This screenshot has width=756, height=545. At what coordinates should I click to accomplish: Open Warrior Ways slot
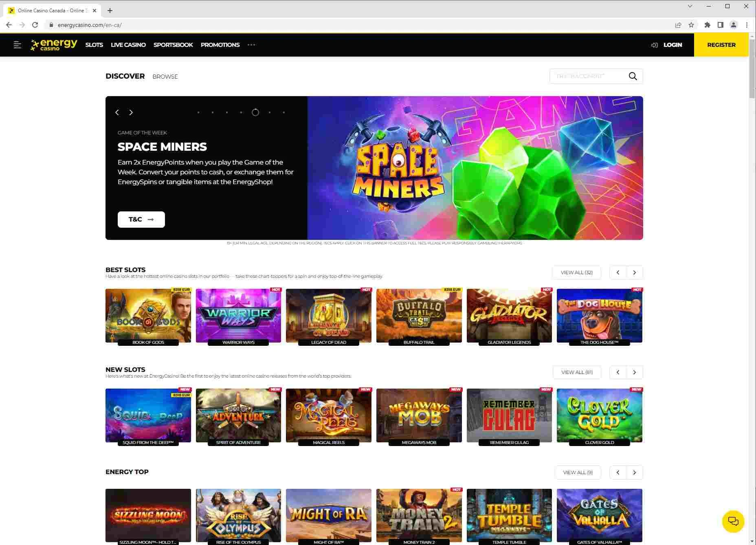click(x=238, y=316)
